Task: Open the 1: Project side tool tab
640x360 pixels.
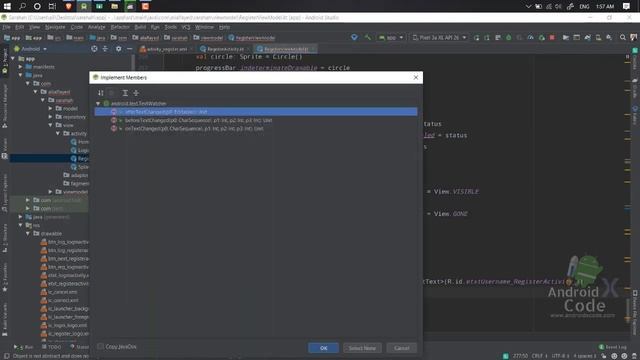Action: (4, 61)
